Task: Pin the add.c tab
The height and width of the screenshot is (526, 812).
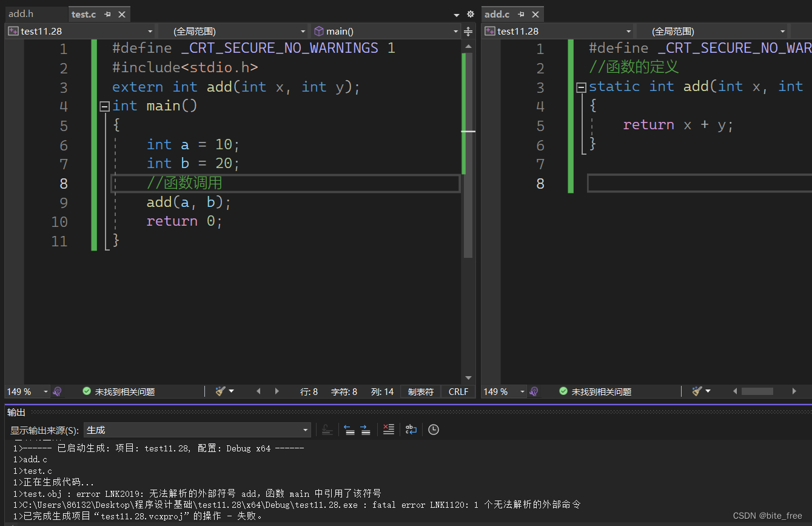Action: click(x=520, y=13)
